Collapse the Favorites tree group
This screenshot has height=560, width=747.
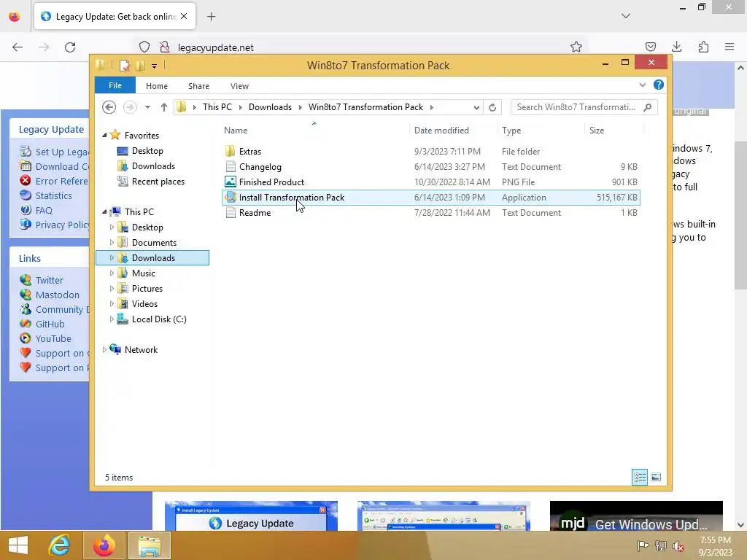105,135
